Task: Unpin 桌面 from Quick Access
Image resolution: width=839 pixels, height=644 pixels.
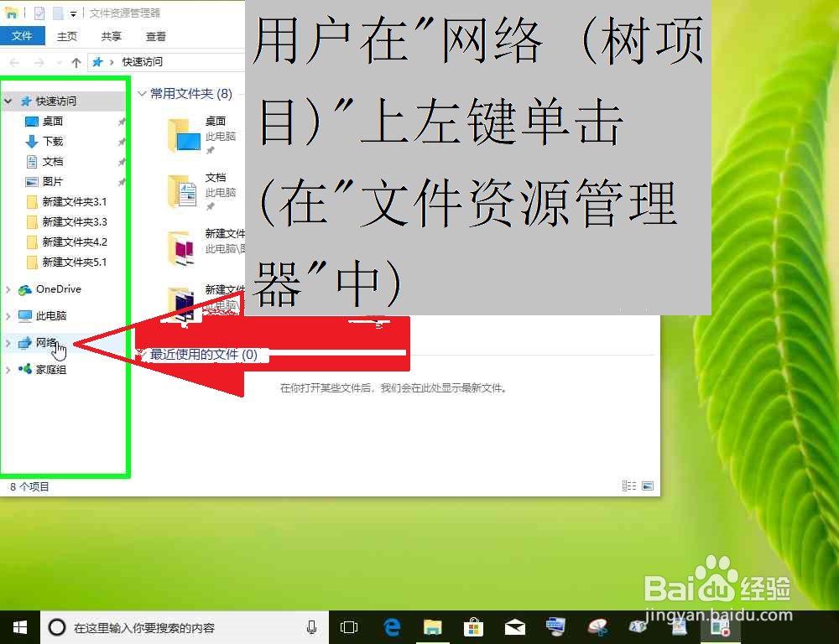Action: (x=120, y=122)
